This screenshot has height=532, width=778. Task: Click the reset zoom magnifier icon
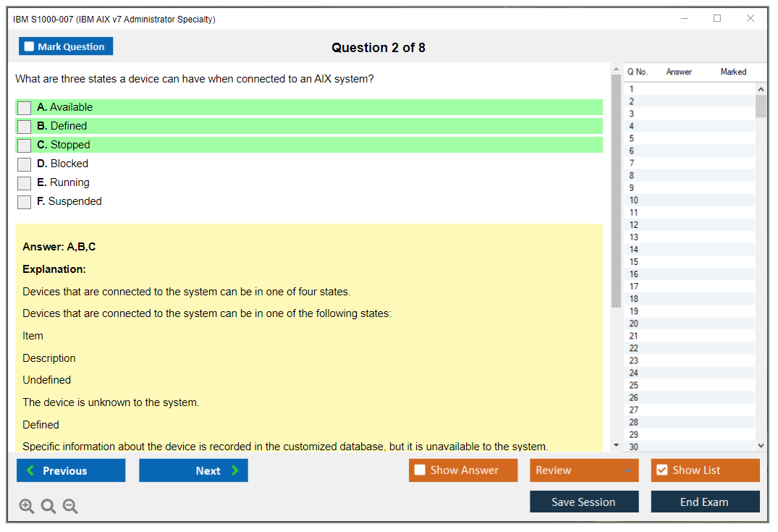click(x=48, y=507)
